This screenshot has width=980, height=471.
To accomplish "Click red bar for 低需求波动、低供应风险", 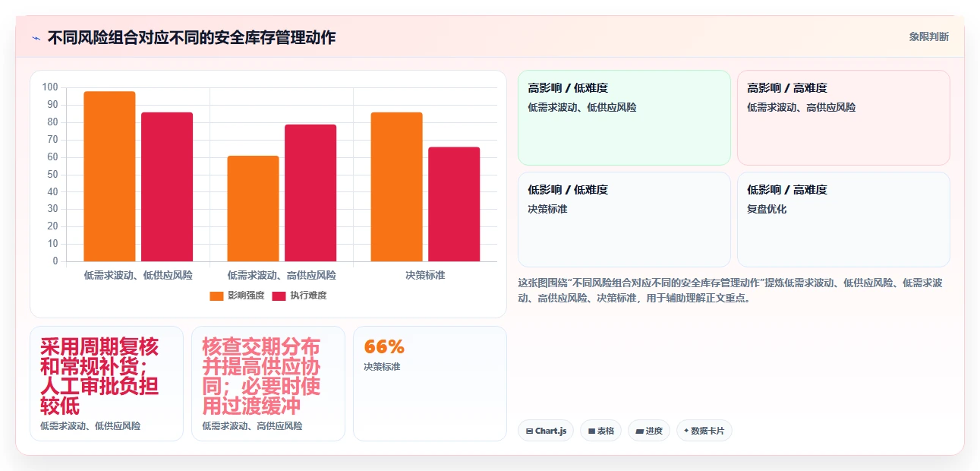I will [167, 187].
